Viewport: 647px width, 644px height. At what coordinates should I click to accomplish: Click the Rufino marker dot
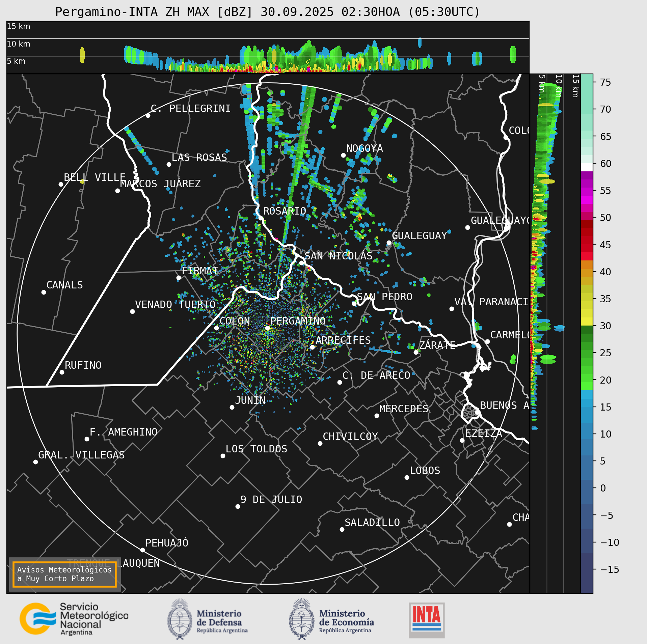coord(62,372)
